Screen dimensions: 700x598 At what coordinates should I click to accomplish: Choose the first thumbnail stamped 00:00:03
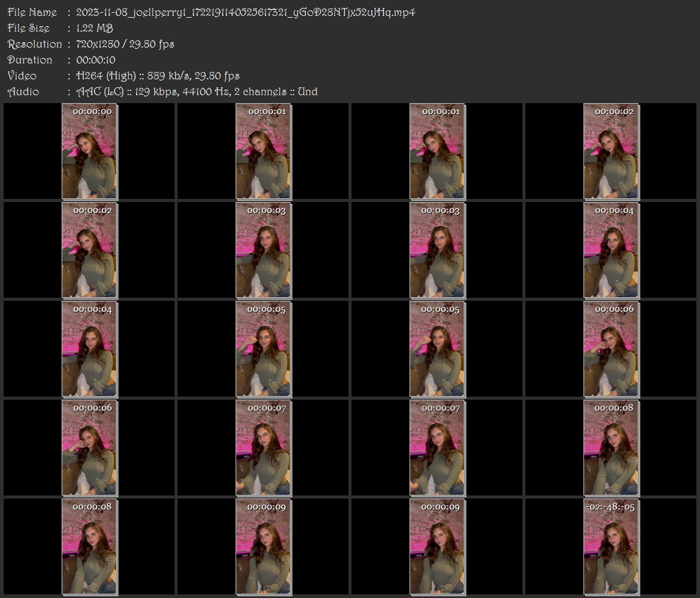(x=264, y=250)
